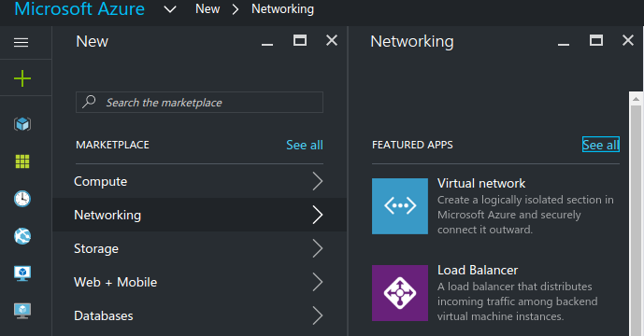Click the Microsoft Azure logo text

tap(79, 9)
